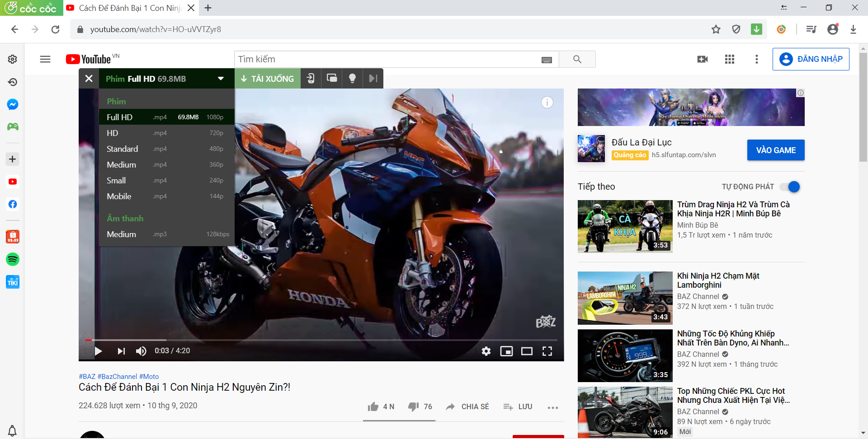Image resolution: width=868 pixels, height=439 pixels.
Task: Select Standard 480p mp4 option
Action: click(166, 149)
